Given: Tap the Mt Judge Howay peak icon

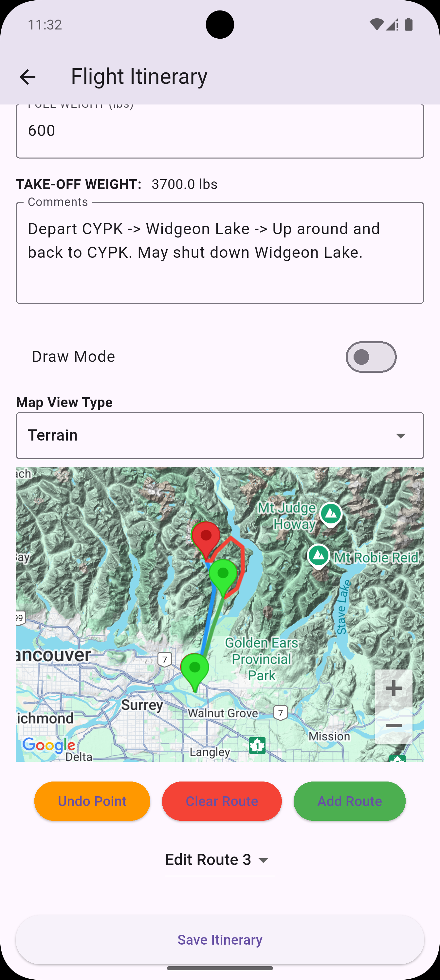Looking at the screenshot, I should click(331, 514).
